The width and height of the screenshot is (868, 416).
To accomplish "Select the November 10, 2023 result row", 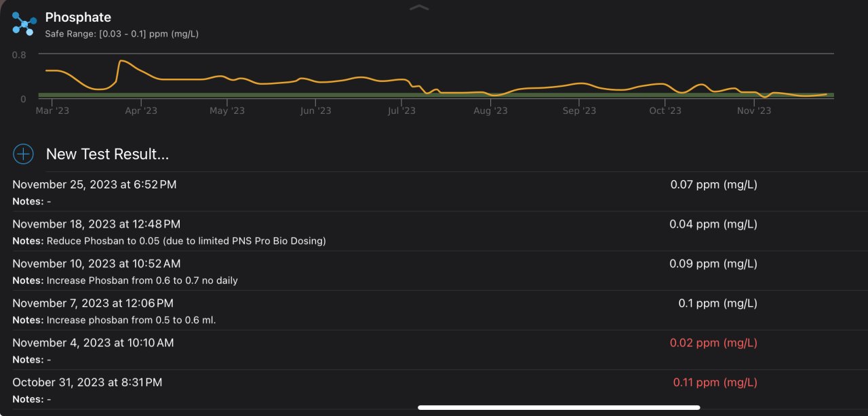I will tap(96, 264).
